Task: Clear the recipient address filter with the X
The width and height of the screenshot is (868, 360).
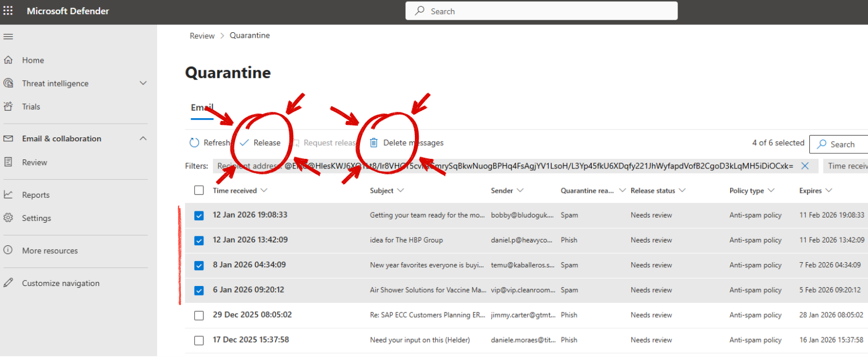Action: (x=805, y=166)
